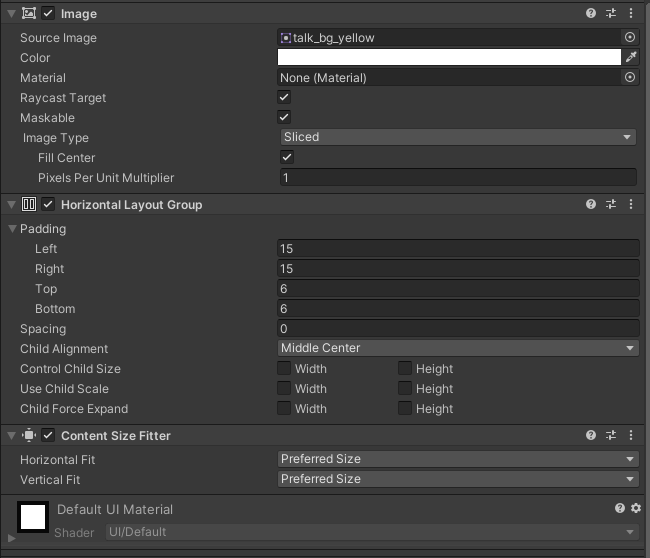Enable Use Child Scale Height
Screen dimensions: 650x558
click(405, 388)
